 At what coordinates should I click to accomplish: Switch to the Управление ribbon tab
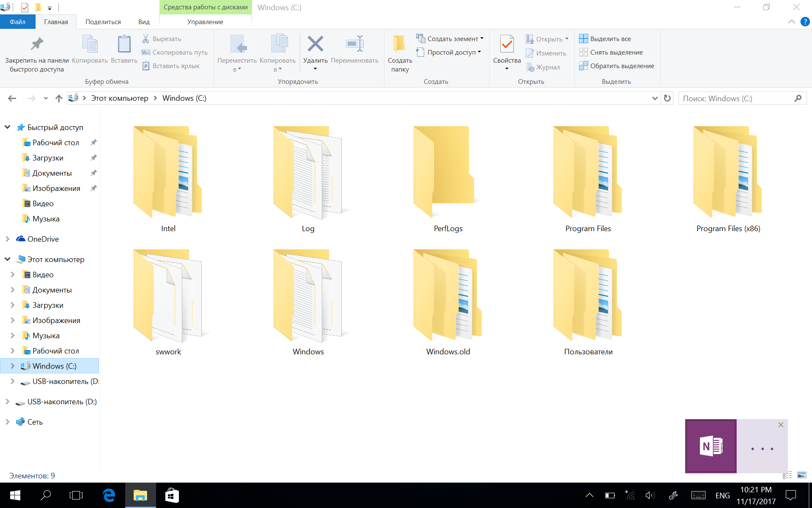pyautogui.click(x=206, y=22)
